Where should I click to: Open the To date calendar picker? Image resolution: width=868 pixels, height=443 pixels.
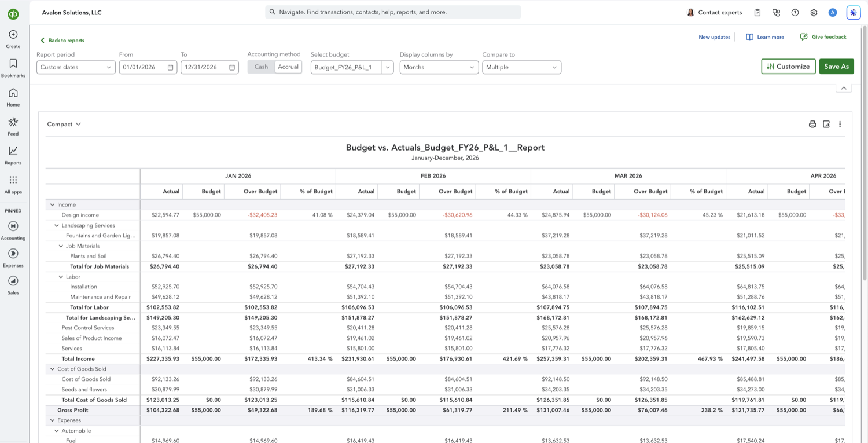pyautogui.click(x=232, y=67)
